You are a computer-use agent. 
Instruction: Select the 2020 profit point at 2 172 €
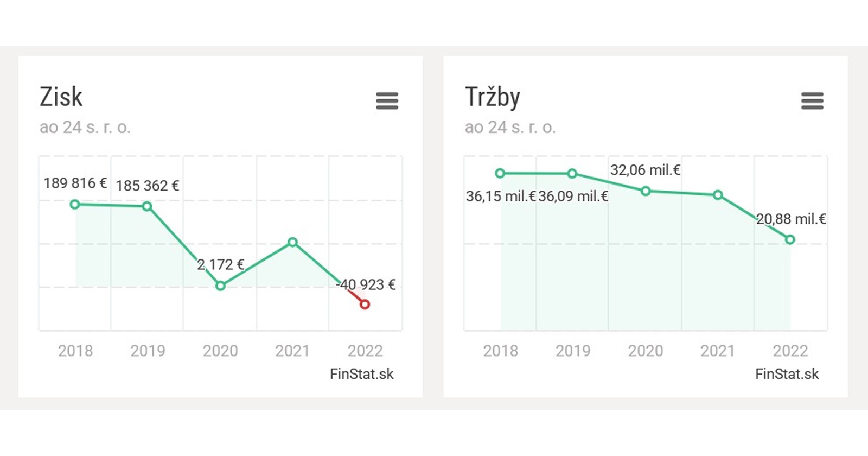[220, 286]
